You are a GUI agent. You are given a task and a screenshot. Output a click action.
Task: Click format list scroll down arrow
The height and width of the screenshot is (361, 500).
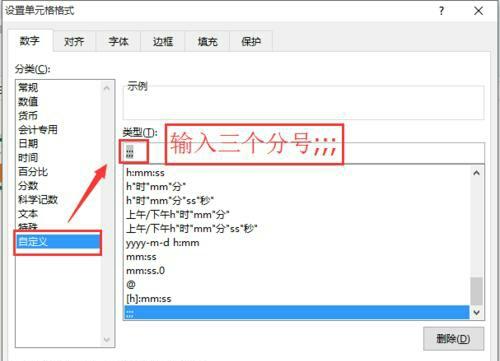[x=477, y=312]
